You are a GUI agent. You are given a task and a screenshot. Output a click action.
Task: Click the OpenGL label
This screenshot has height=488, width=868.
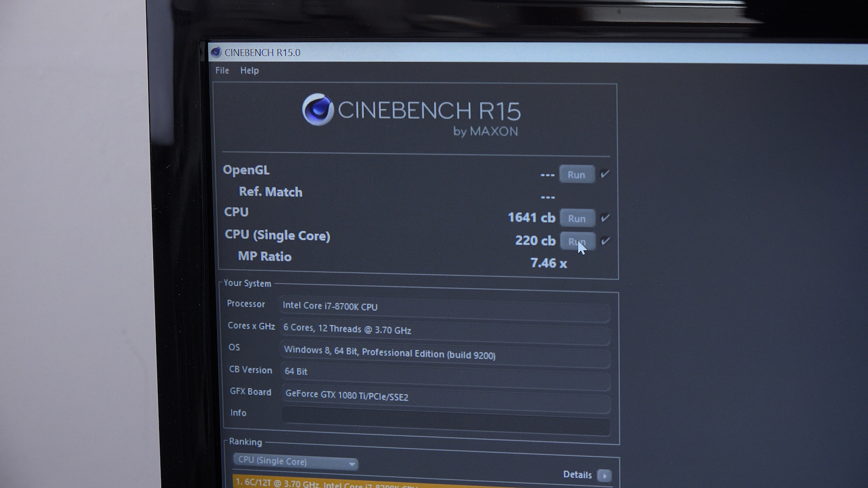click(246, 170)
